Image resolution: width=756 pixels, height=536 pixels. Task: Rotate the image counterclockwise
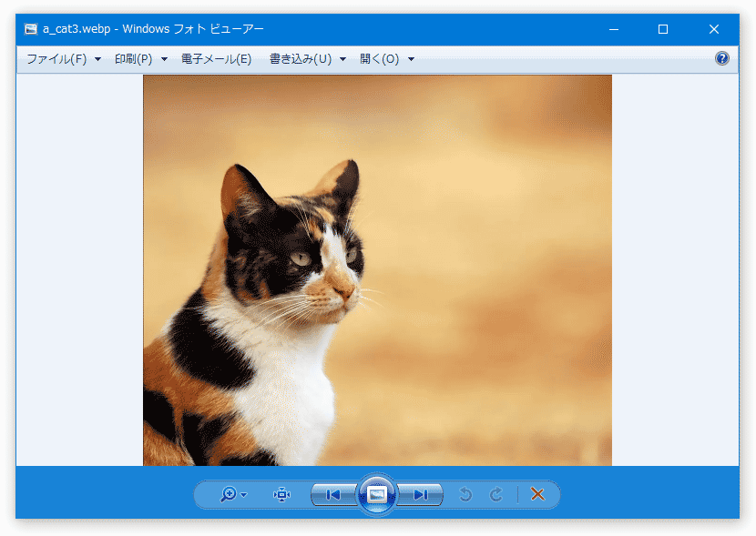[465, 494]
